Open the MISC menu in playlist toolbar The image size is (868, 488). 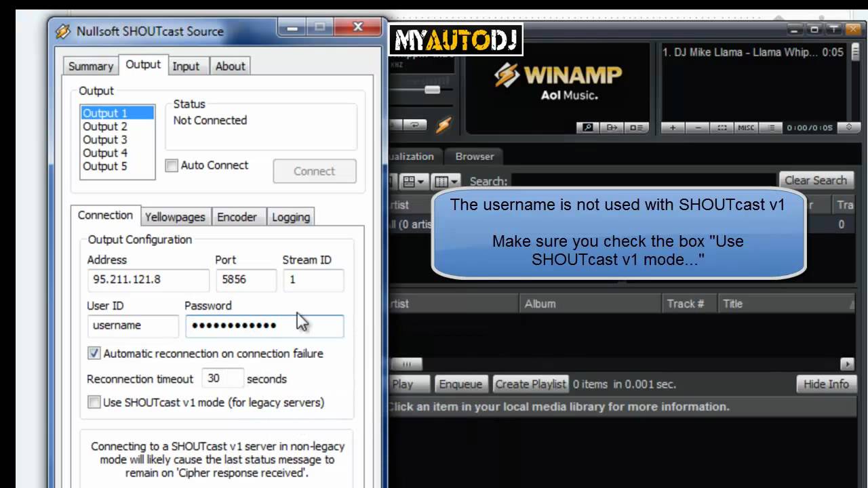(746, 127)
